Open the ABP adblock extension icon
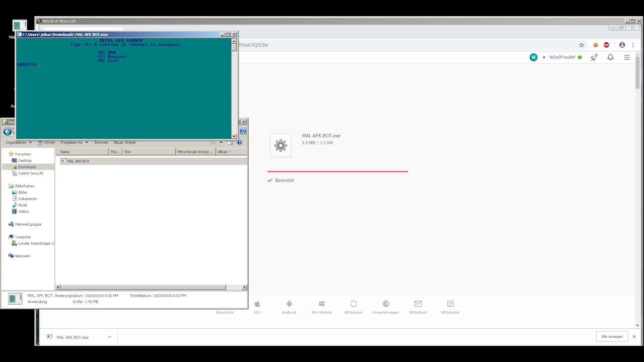The height and width of the screenshot is (362, 644). [x=606, y=45]
